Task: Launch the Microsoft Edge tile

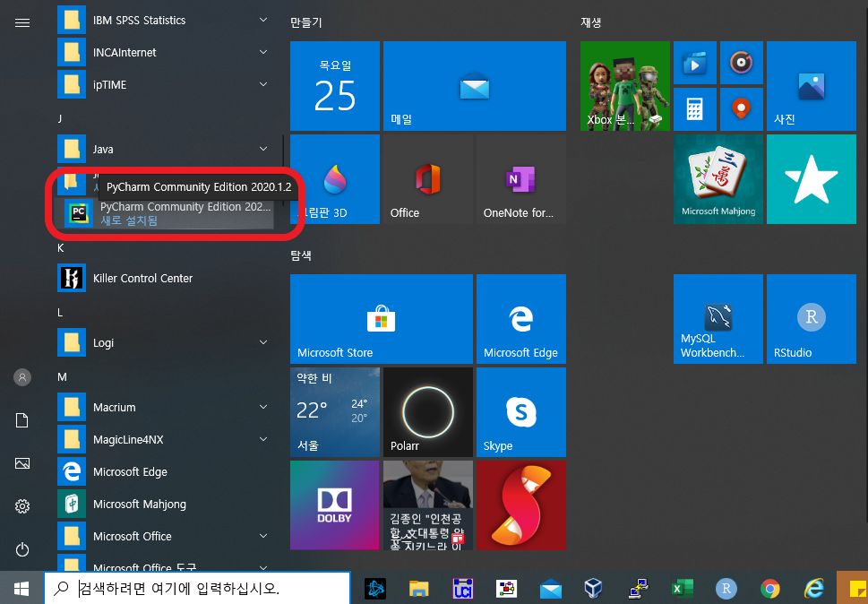Action: click(x=521, y=319)
